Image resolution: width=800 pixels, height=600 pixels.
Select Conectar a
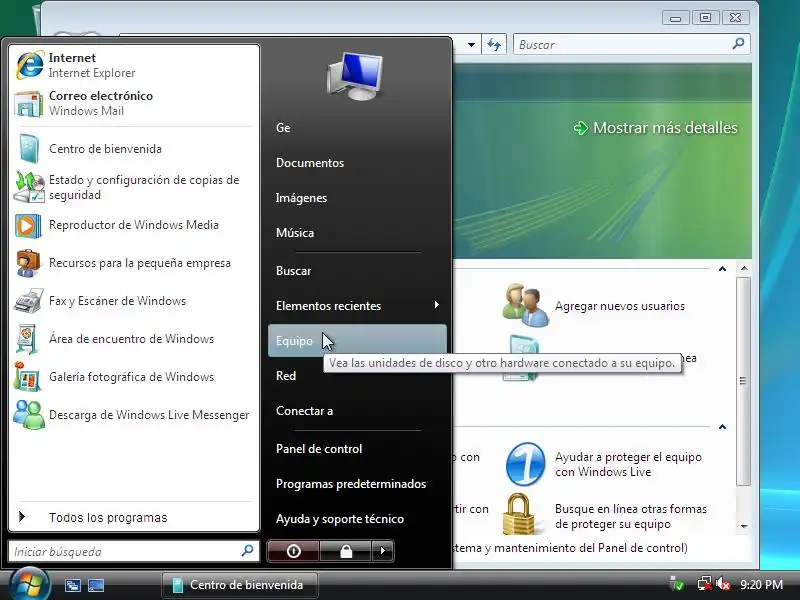(357, 411)
